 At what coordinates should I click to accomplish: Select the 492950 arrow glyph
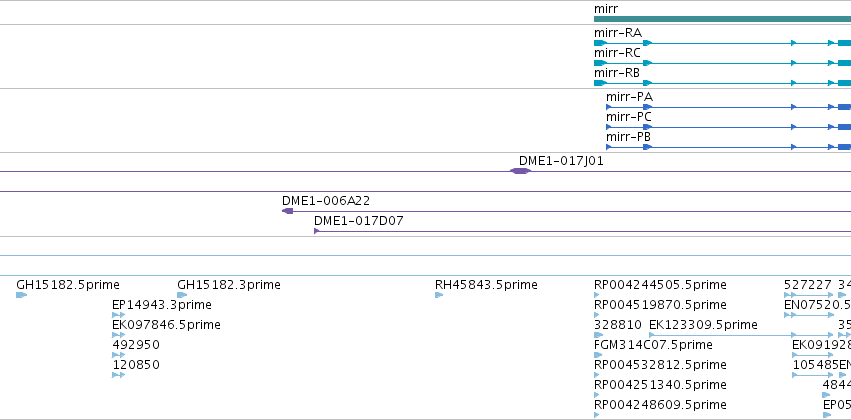click(118, 355)
